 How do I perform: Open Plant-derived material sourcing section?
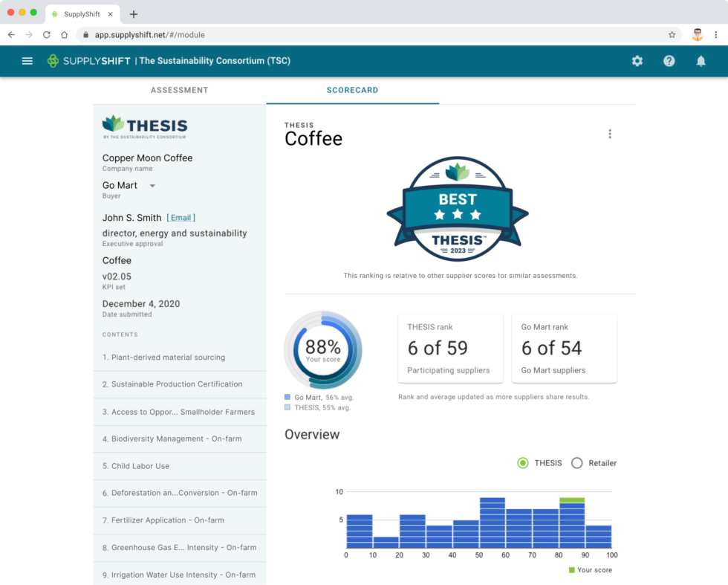[180, 358]
